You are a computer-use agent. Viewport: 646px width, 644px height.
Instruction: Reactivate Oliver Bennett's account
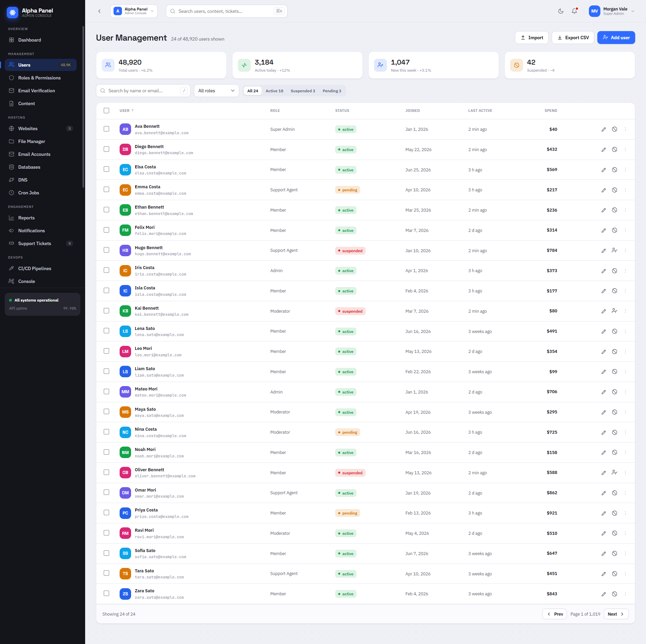tap(615, 473)
